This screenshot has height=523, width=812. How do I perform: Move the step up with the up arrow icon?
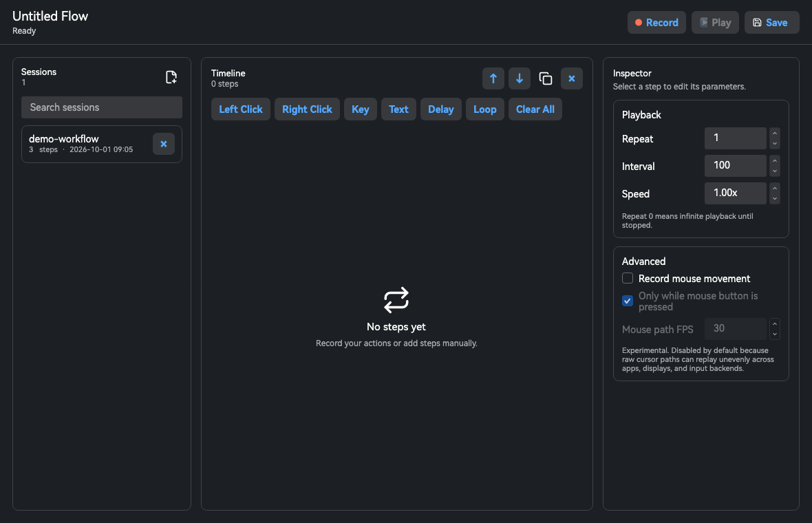[x=493, y=78]
